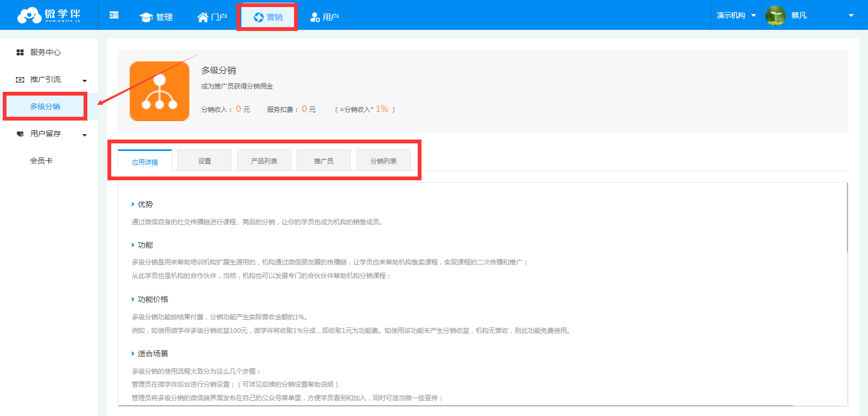This screenshot has height=416, width=868.
Task: Click the line starting 例如，如使用微学伴
Action: click(x=352, y=330)
